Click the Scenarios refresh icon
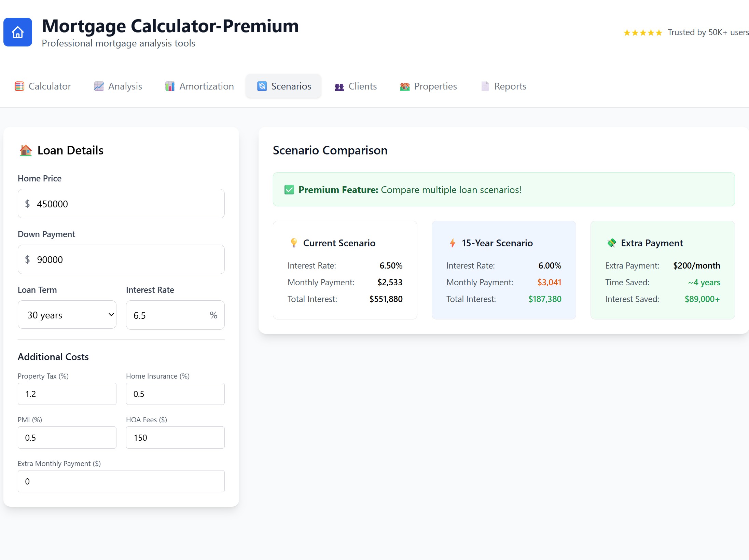 (x=261, y=86)
